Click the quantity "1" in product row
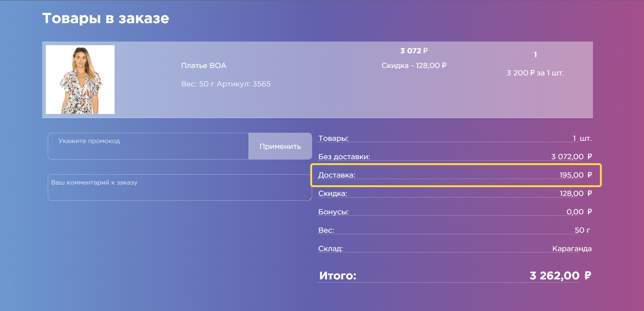Screen dimensions: 644x311 pyautogui.click(x=535, y=55)
